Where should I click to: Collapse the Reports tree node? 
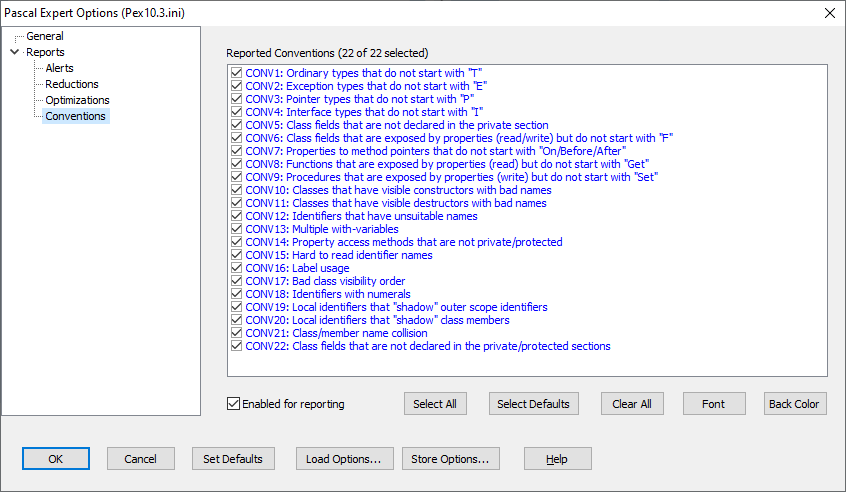14,52
